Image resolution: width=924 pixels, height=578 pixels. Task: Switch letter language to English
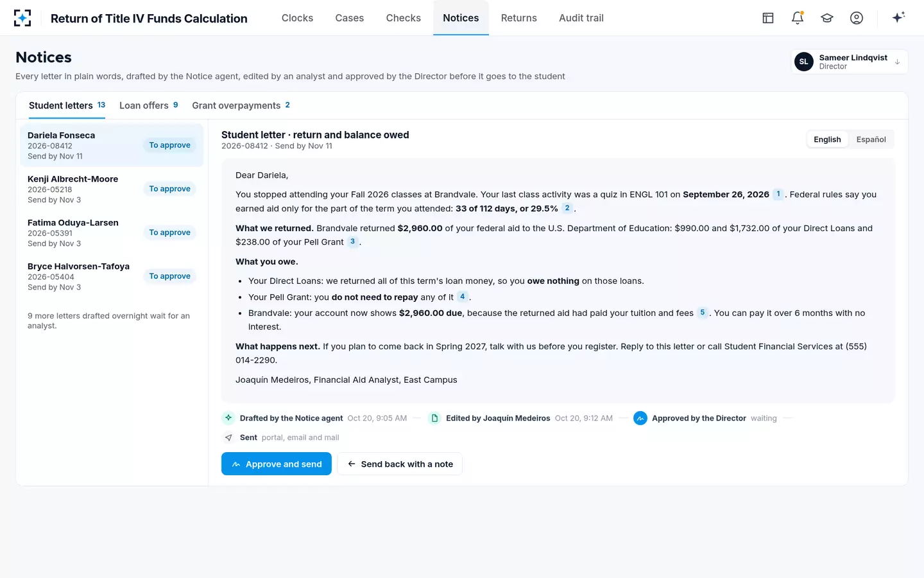point(827,139)
